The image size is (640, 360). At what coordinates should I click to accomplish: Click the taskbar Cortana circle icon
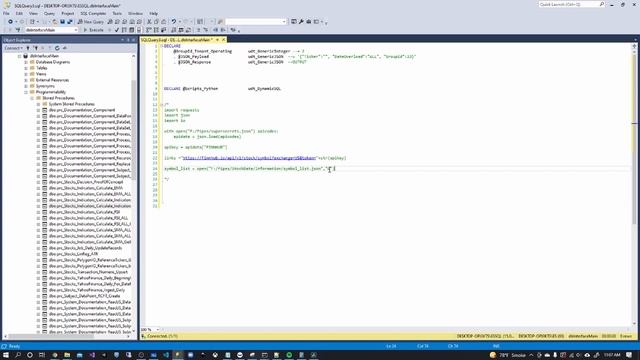[30, 355]
